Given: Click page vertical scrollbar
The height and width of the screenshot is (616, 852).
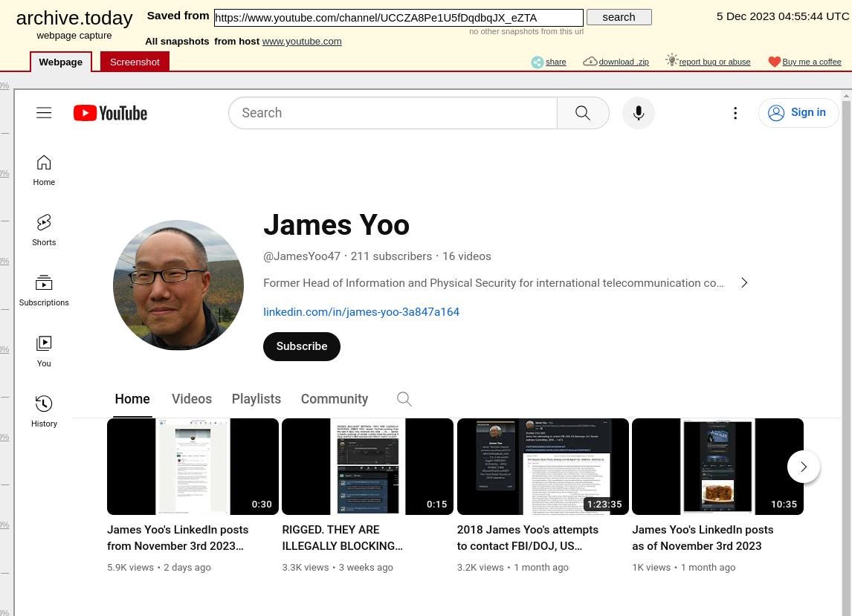Looking at the screenshot, I should tap(846, 353).
